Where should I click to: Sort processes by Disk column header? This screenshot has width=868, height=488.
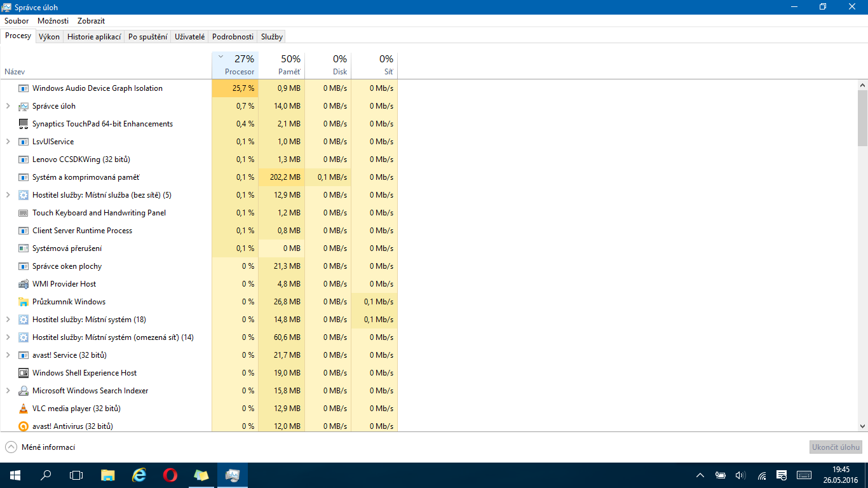(x=328, y=65)
